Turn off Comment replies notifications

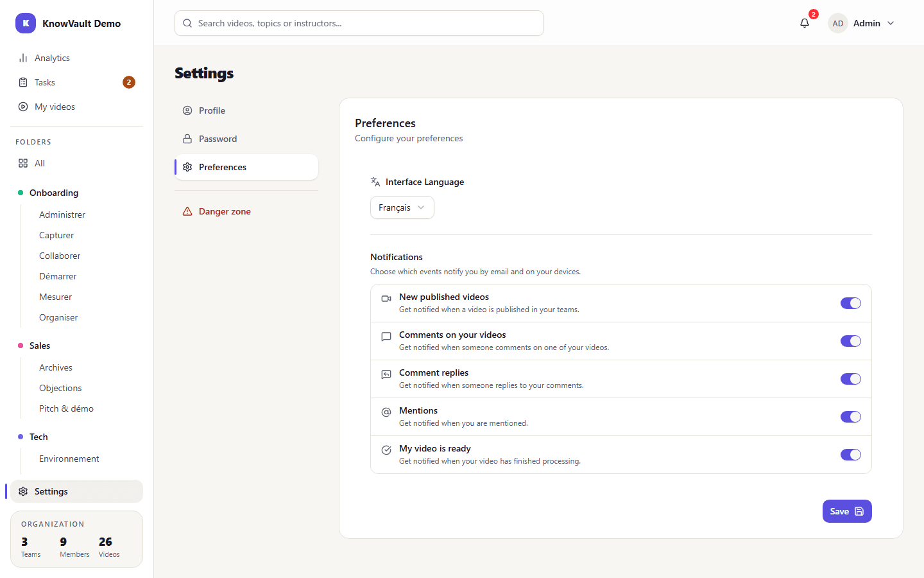851,379
